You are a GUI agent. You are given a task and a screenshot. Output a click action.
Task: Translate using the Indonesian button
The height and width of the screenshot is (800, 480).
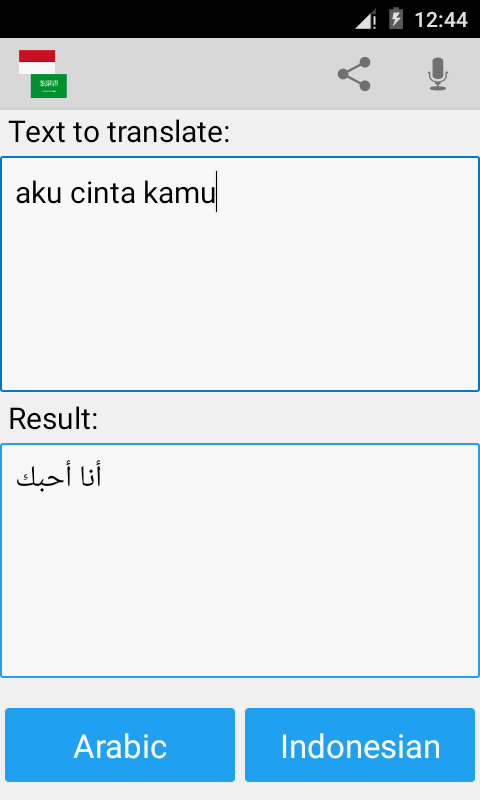click(x=360, y=745)
